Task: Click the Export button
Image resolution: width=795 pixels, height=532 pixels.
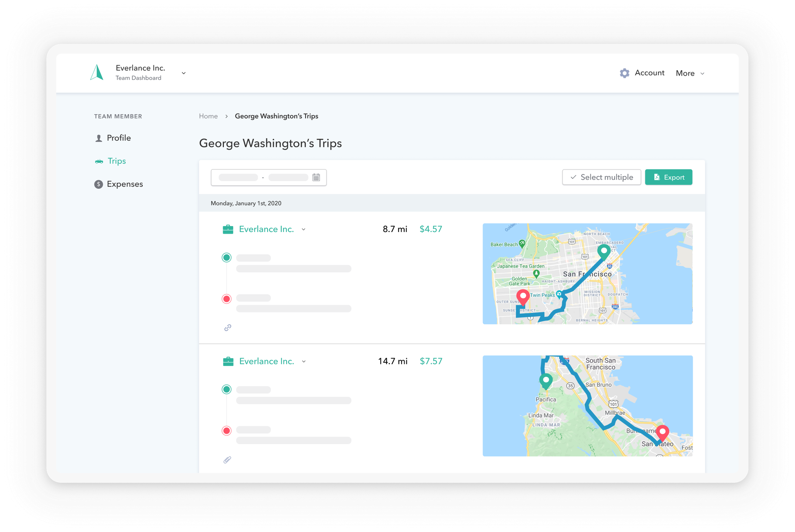Action: pos(668,177)
